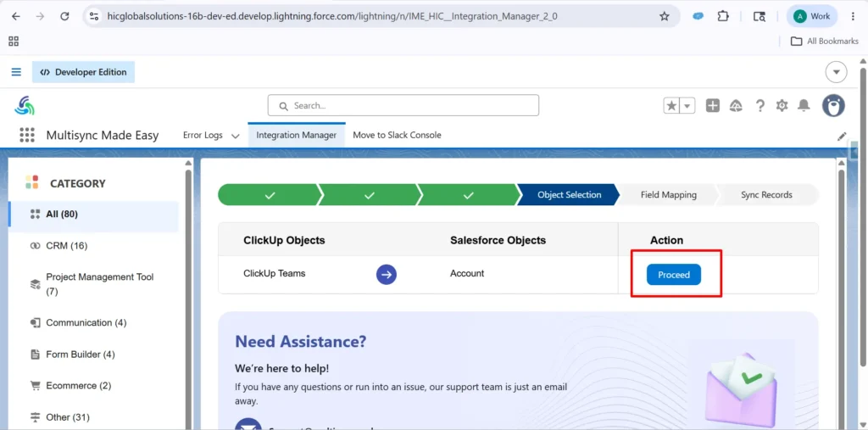Open the Setup gear menu
Screen dimensions: 868x430
point(782,105)
